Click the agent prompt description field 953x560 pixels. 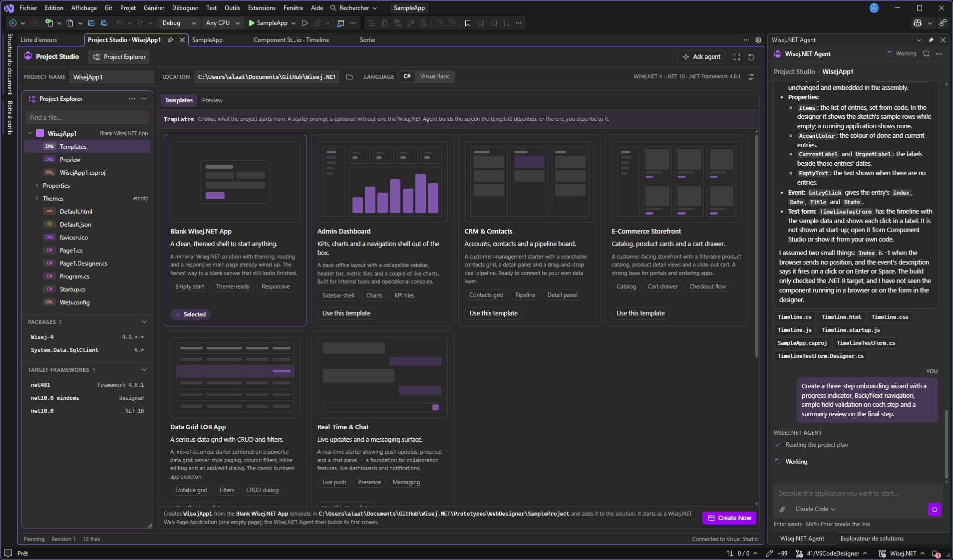pyautogui.click(x=858, y=493)
